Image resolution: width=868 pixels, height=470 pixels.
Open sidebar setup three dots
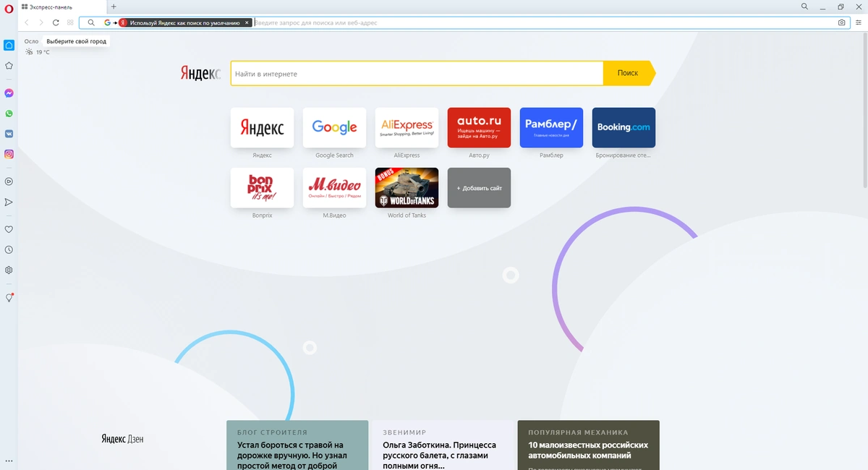click(x=9, y=461)
